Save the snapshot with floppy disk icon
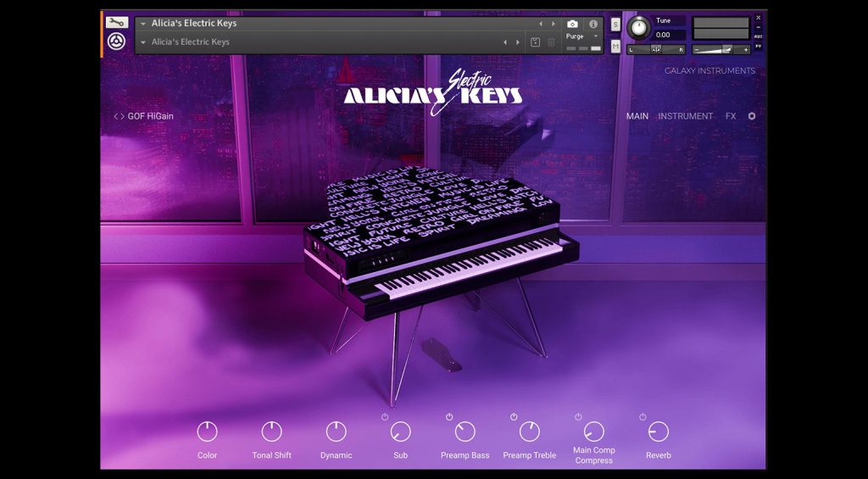Screen dimensions: 868x479 [x=535, y=42]
